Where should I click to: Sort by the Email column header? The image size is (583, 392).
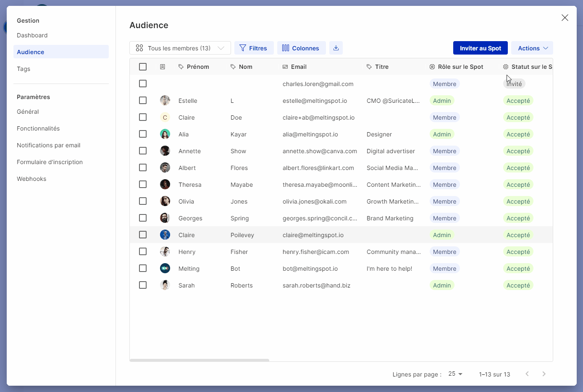click(x=298, y=67)
